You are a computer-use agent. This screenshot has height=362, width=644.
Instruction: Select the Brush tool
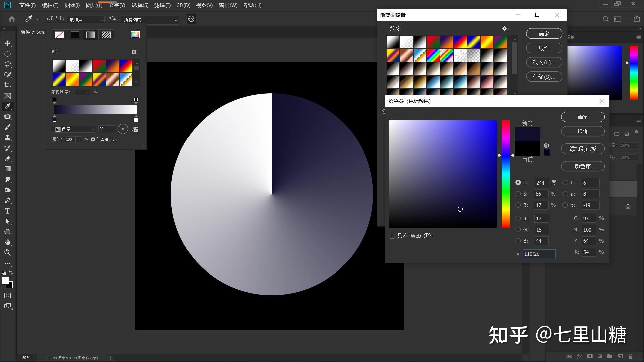point(7,127)
